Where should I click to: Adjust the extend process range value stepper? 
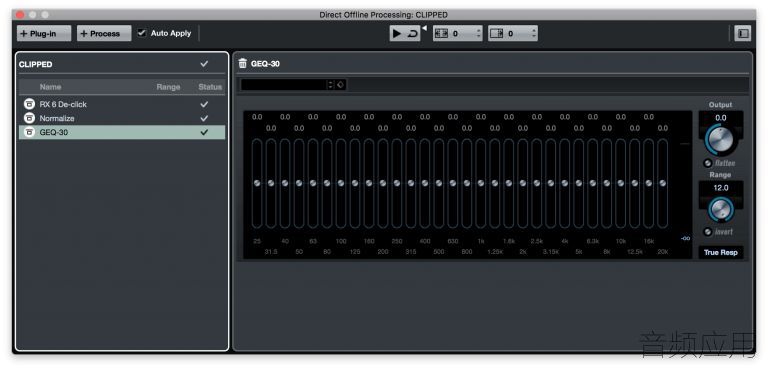tap(478, 33)
